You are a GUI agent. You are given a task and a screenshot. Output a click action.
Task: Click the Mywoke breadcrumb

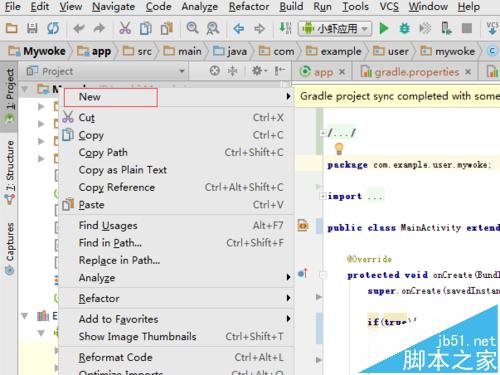click(x=37, y=51)
